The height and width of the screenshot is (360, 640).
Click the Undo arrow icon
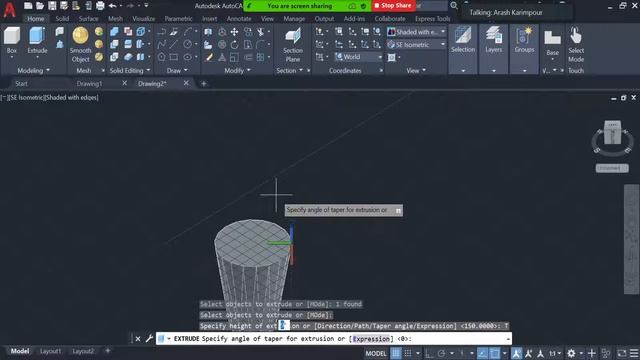[113, 6]
